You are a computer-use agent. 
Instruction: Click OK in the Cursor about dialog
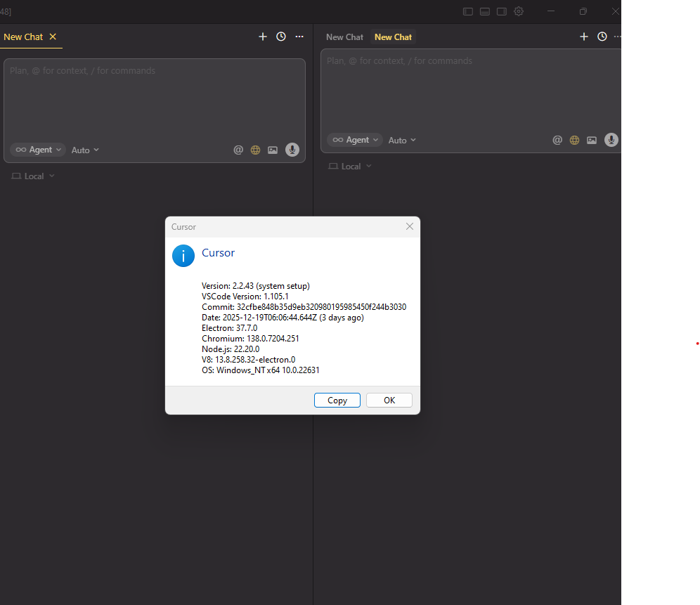pyautogui.click(x=389, y=401)
